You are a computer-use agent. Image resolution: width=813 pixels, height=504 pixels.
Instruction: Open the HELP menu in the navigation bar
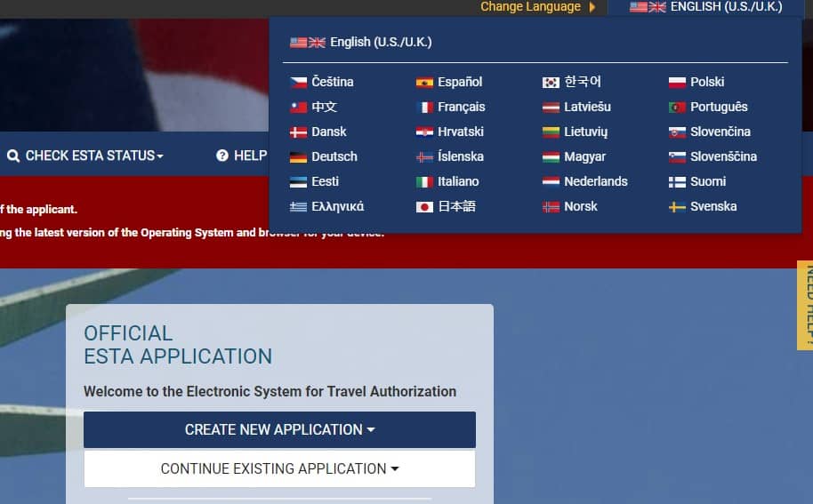[x=242, y=156]
